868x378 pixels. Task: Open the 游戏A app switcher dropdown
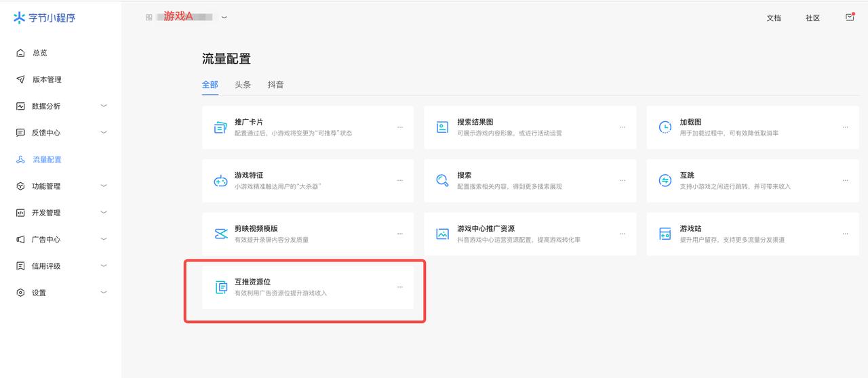(x=224, y=17)
